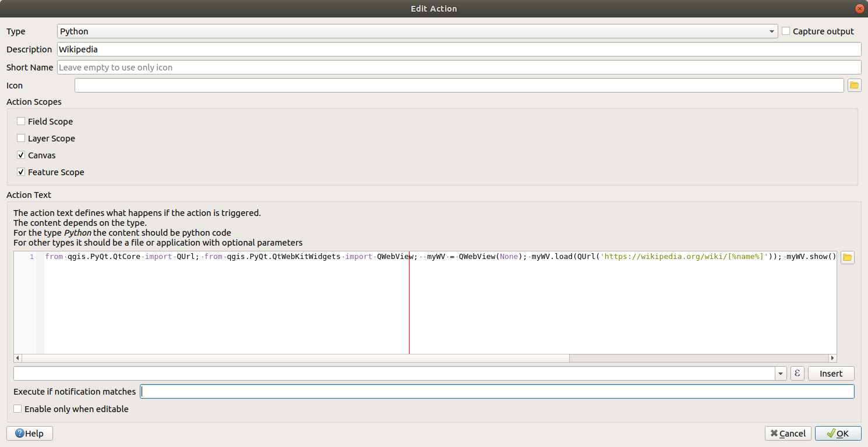Disable the Canvas scope
Viewport: 868px width, 447px height.
point(21,155)
